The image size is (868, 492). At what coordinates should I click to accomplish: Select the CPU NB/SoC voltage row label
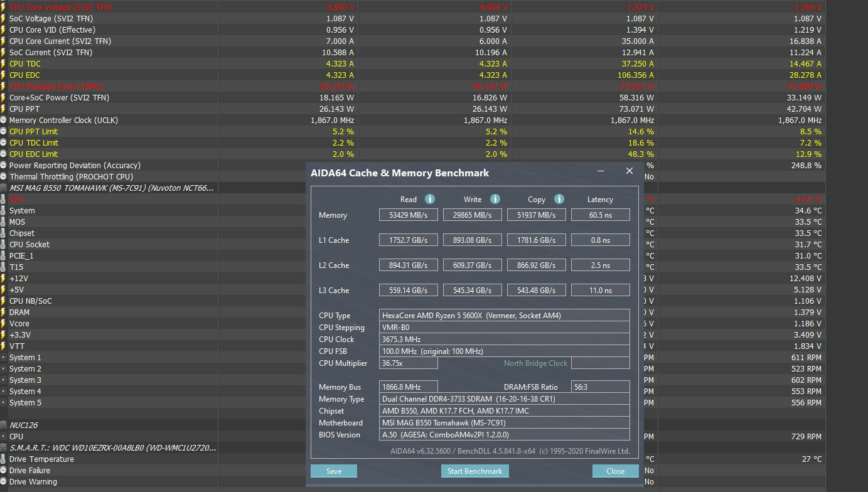[x=31, y=301]
